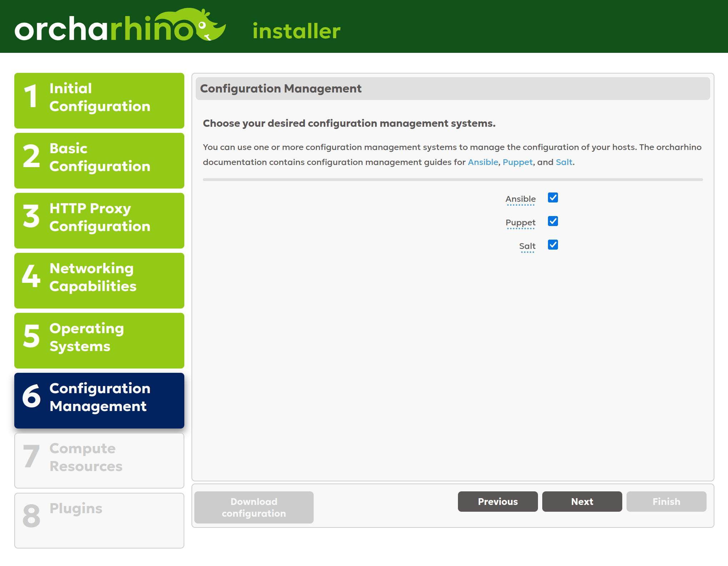Disable the Ansible checkbox
This screenshot has height=566, width=728.
pyautogui.click(x=553, y=198)
